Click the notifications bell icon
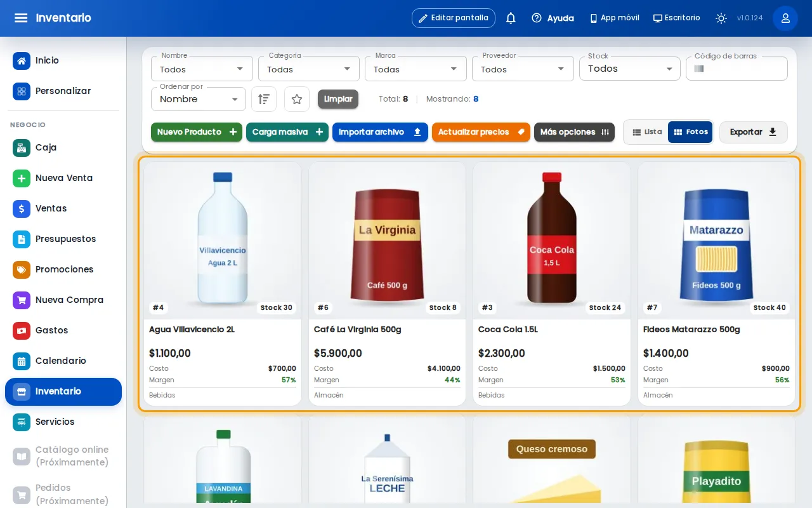This screenshot has height=508, width=812. click(x=511, y=18)
